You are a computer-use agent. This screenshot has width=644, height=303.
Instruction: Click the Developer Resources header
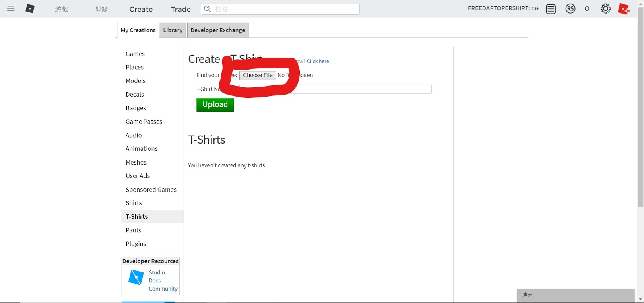point(151,261)
